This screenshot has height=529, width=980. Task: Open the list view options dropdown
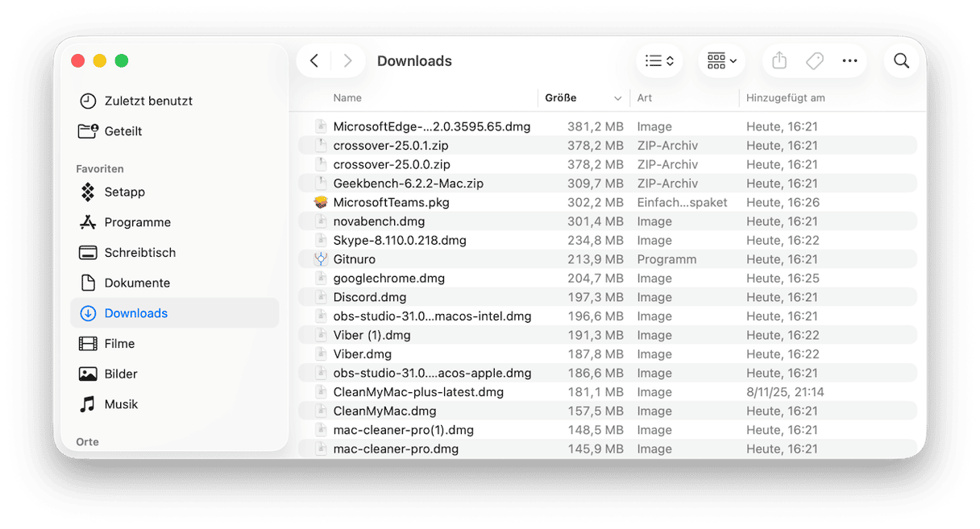click(659, 61)
